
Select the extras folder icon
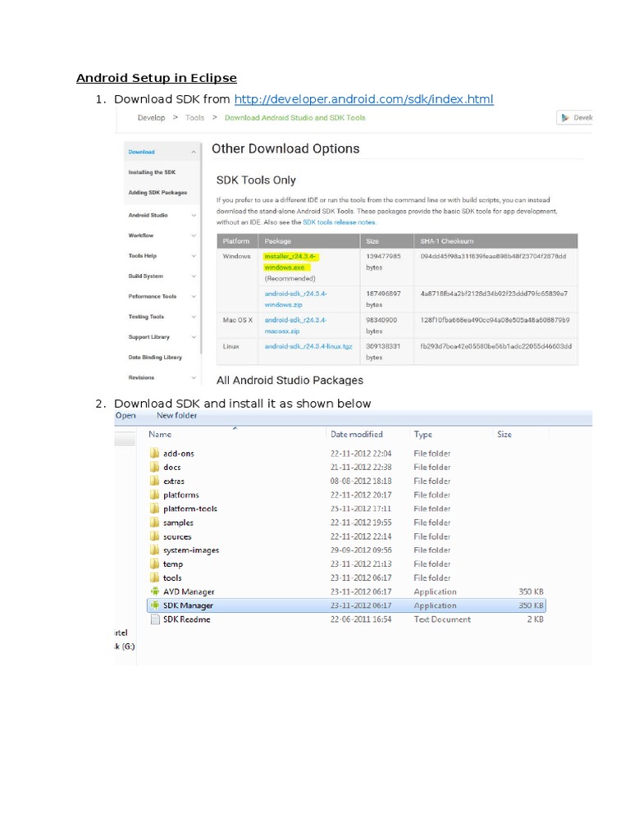click(155, 481)
